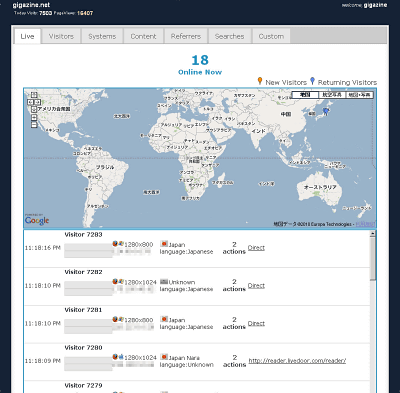Click the Firefox icon for Visitor 7283

115,244
